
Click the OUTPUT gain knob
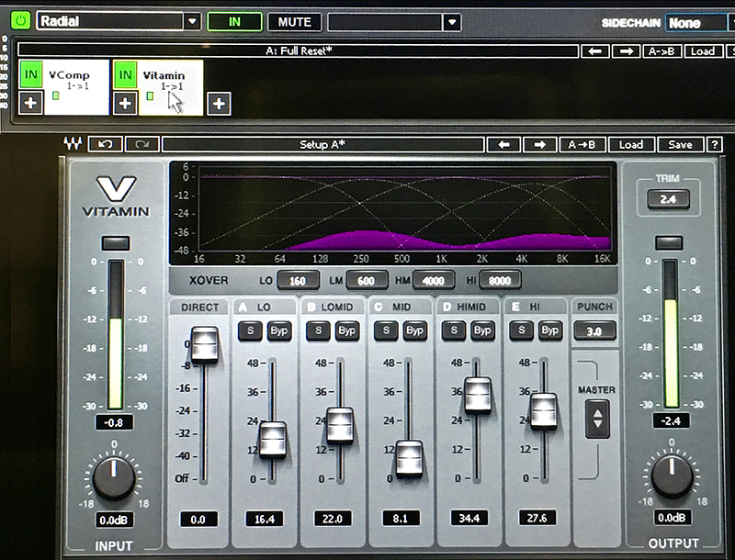[x=672, y=476]
